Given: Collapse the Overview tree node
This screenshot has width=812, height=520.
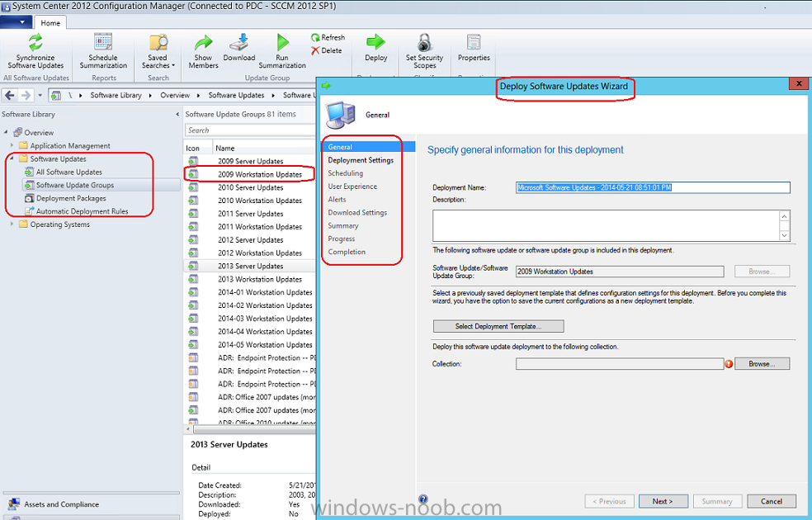Looking at the screenshot, I should coord(6,132).
